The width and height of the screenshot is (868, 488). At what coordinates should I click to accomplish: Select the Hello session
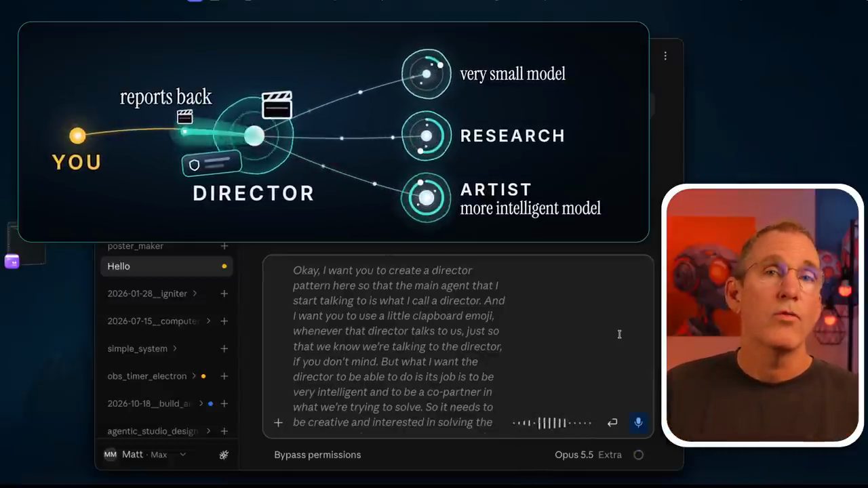point(167,266)
